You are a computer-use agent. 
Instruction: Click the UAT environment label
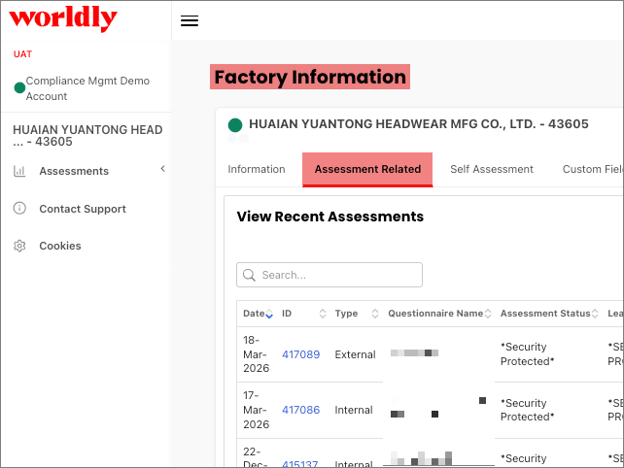click(x=23, y=54)
